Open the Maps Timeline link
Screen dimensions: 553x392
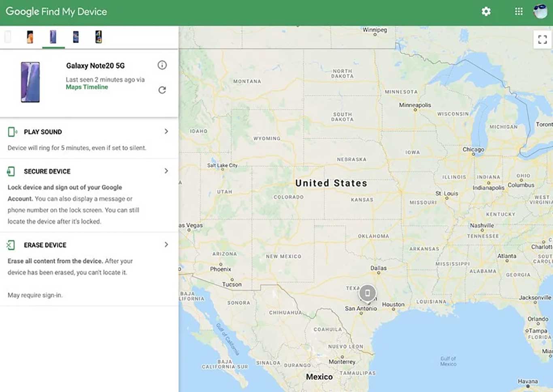(87, 87)
